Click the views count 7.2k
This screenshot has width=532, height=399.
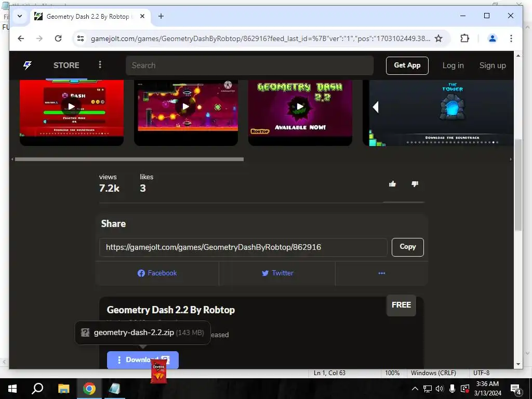click(x=109, y=188)
